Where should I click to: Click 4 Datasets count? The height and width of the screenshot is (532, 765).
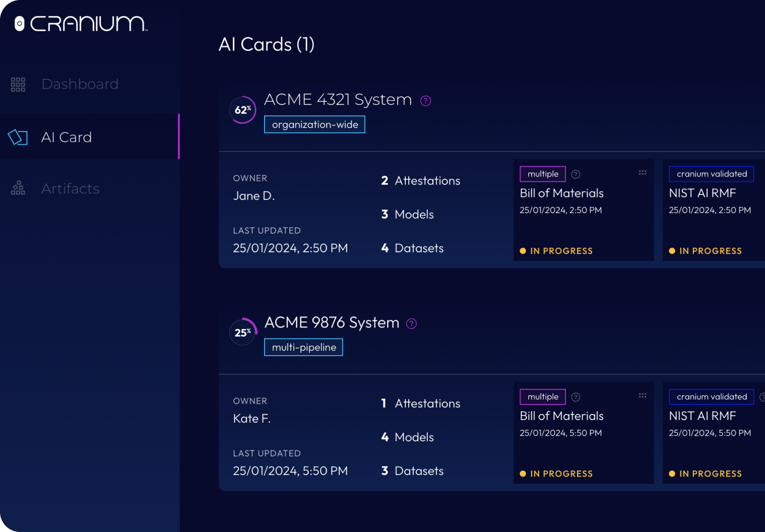(412, 248)
